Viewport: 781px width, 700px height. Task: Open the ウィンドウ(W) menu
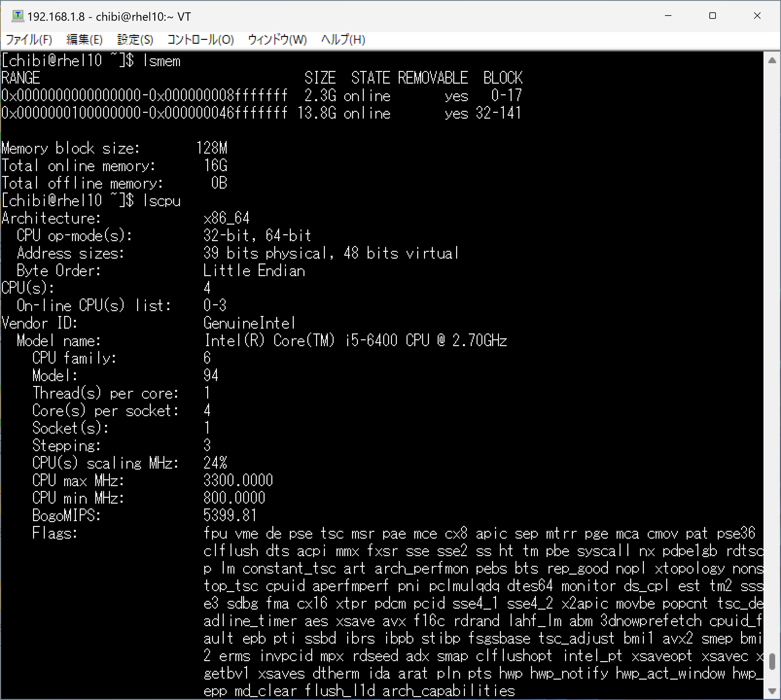pos(278,40)
